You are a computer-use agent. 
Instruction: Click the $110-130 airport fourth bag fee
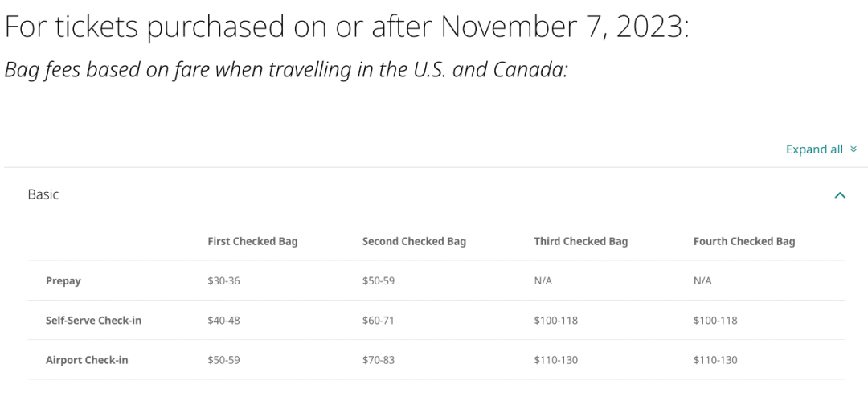[x=715, y=360]
